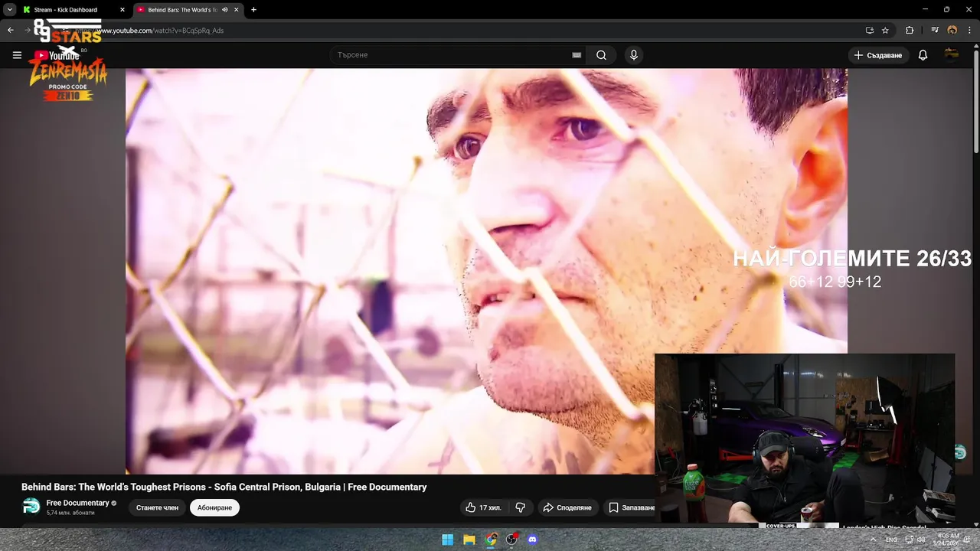Bookmark this page with the star
This screenshot has width=980, height=551.
point(885,31)
